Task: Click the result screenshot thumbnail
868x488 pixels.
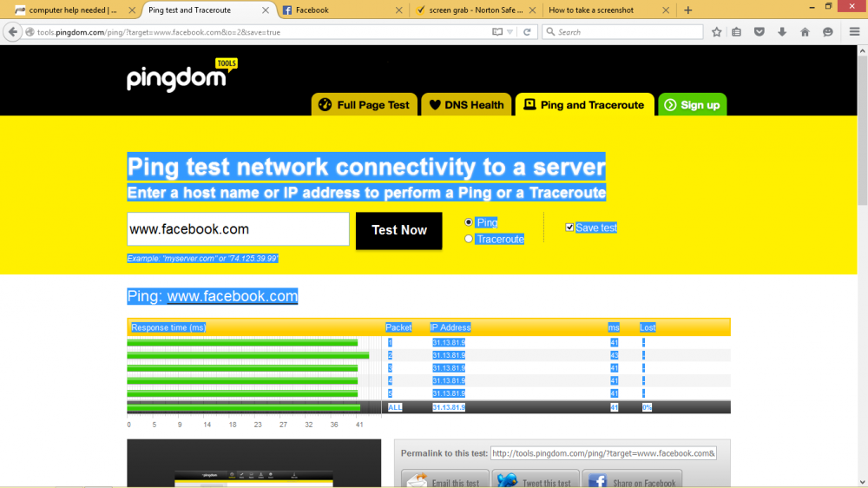Action: 254,464
